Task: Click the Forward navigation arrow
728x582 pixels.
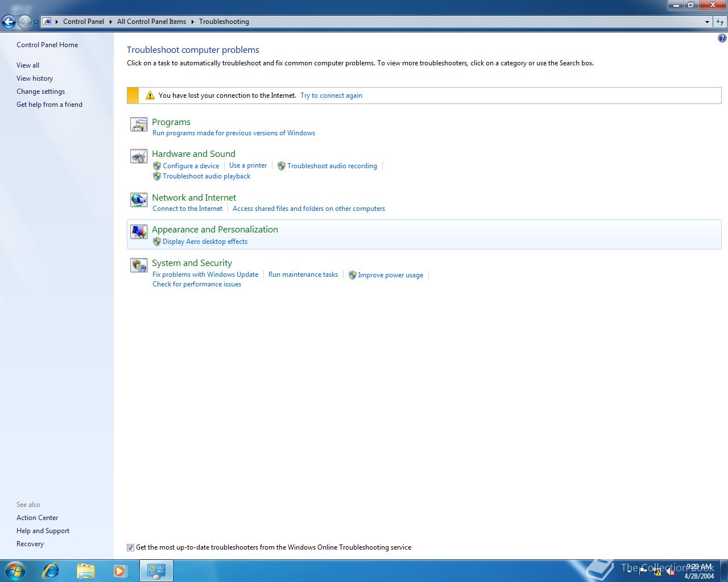Action: click(24, 22)
